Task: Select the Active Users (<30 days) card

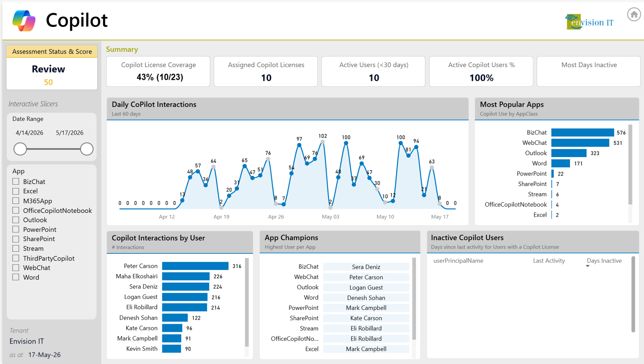Action: point(374,71)
